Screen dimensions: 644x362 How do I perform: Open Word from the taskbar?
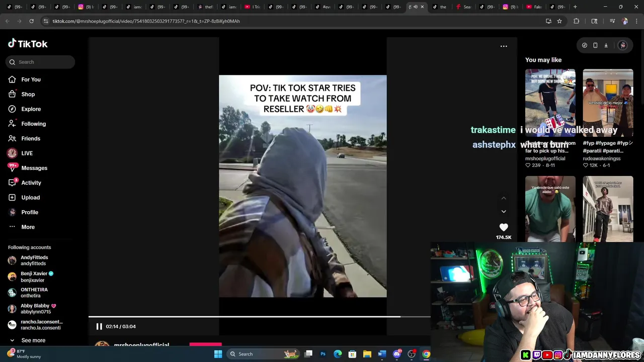[382, 354]
